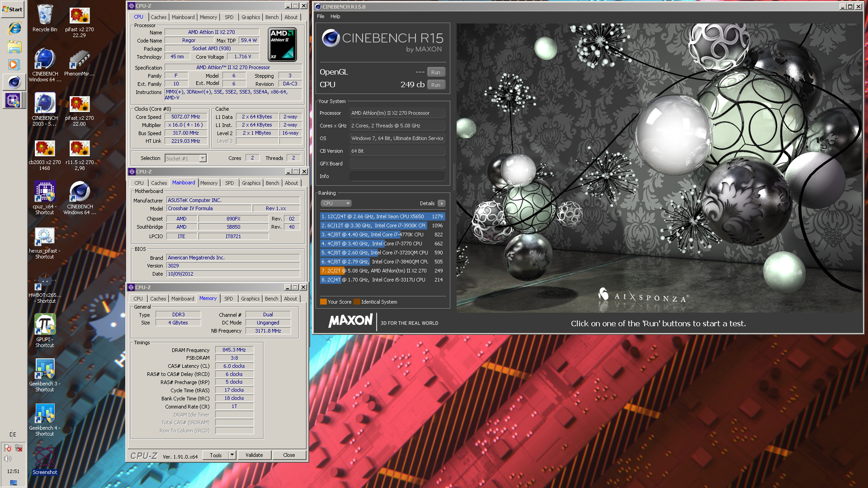Select the AMD Athlon II X2 270 ranking row
This screenshot has width=868, height=488.
(x=382, y=271)
